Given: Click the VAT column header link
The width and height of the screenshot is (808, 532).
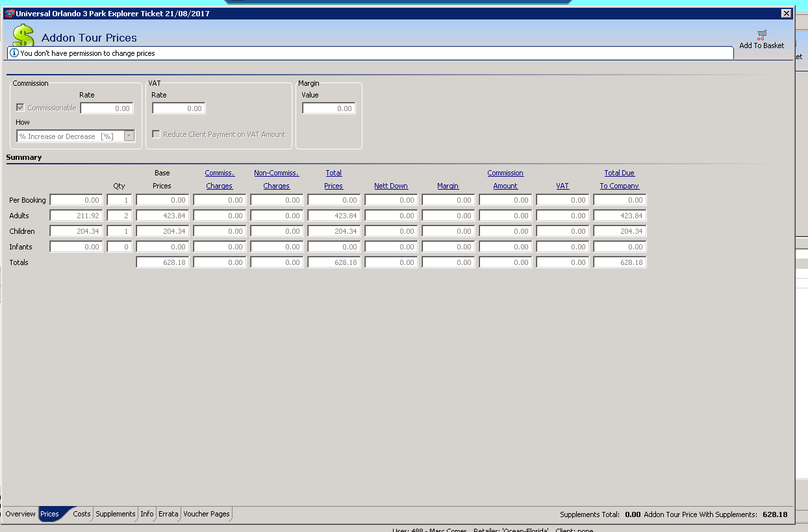Looking at the screenshot, I should 562,186.
